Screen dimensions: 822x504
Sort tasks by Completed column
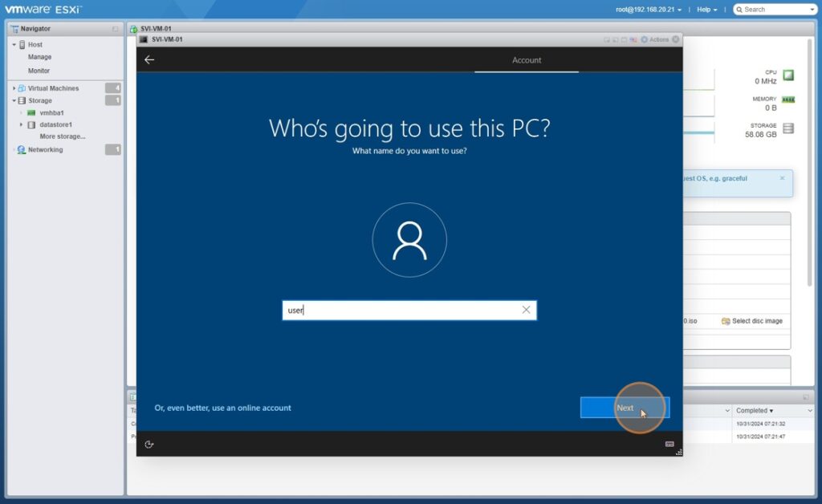tap(755, 411)
